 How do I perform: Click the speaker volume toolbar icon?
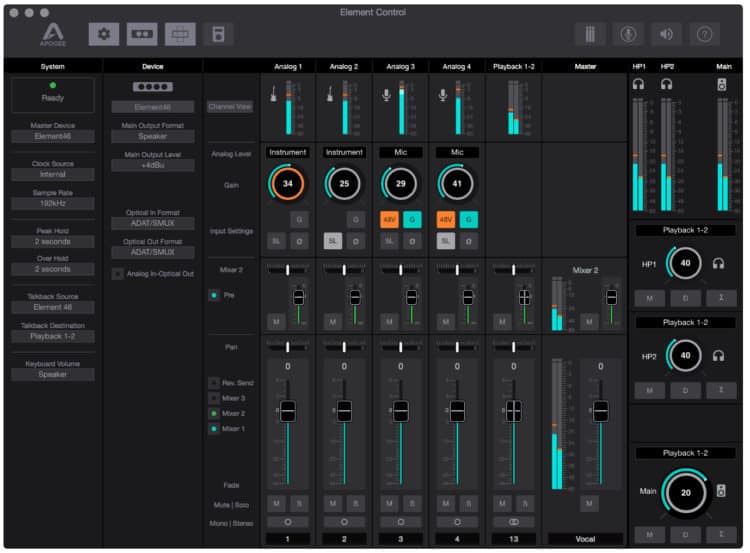pyautogui.click(x=666, y=34)
